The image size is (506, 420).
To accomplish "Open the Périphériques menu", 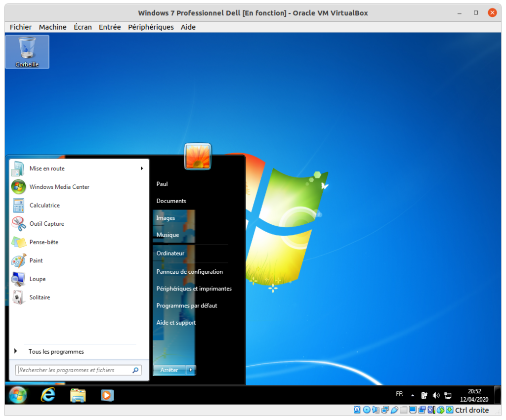I will click(x=151, y=27).
